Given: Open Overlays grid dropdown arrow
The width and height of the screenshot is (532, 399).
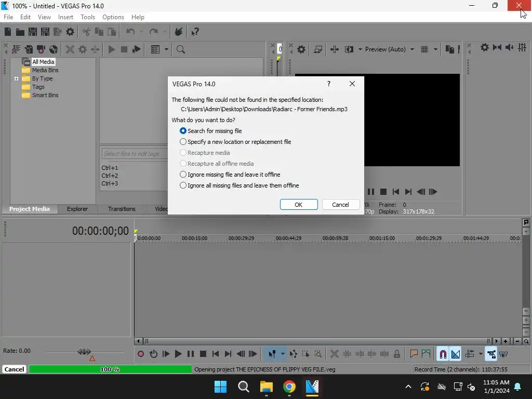Looking at the screenshot, I should (x=435, y=49).
